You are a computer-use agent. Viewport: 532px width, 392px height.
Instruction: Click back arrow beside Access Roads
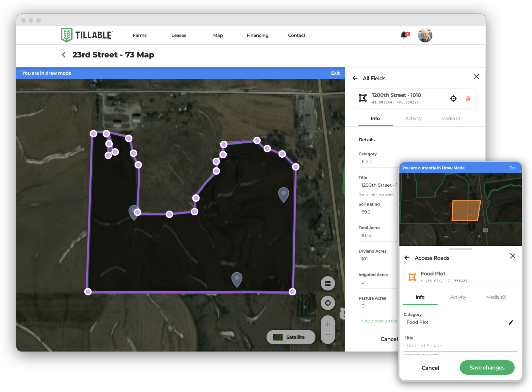(x=407, y=258)
